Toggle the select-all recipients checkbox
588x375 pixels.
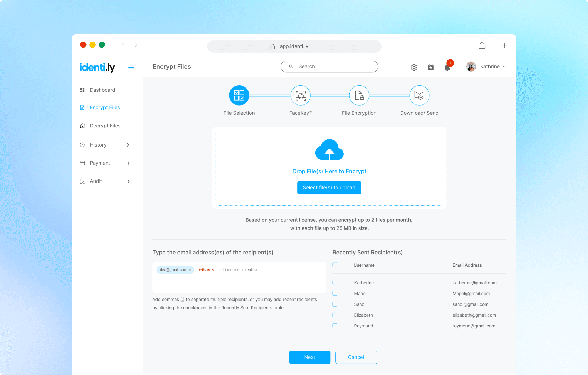pyautogui.click(x=335, y=265)
